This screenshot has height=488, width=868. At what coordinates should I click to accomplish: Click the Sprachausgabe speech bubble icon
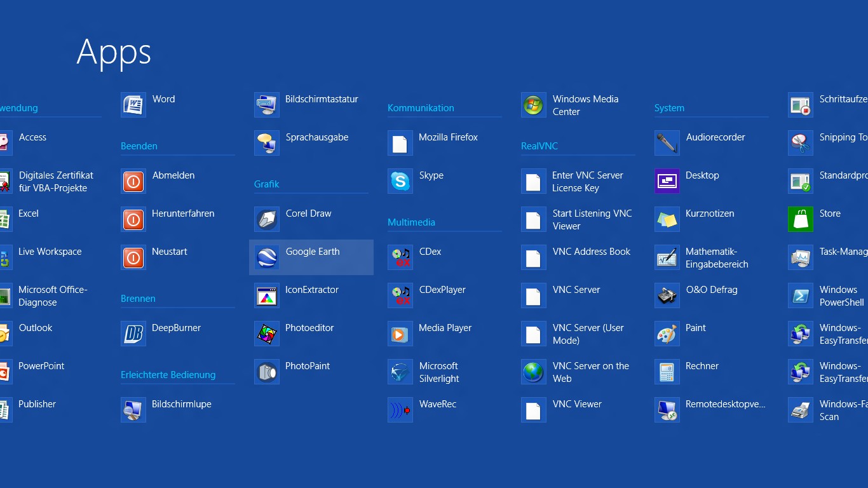267,143
